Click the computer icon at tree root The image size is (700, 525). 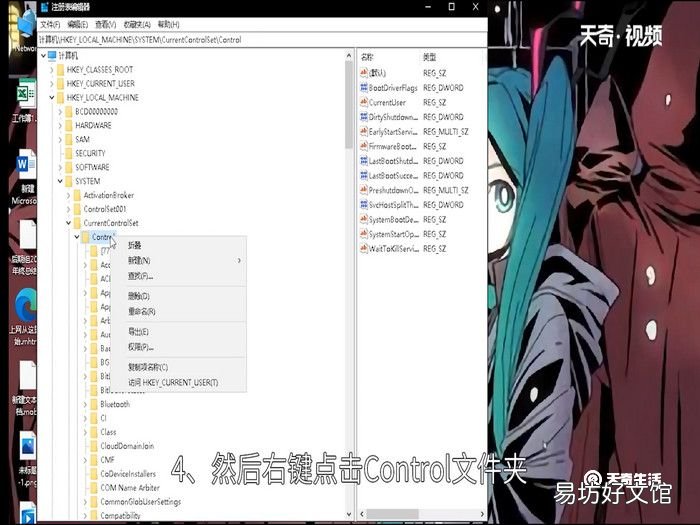coord(52,55)
